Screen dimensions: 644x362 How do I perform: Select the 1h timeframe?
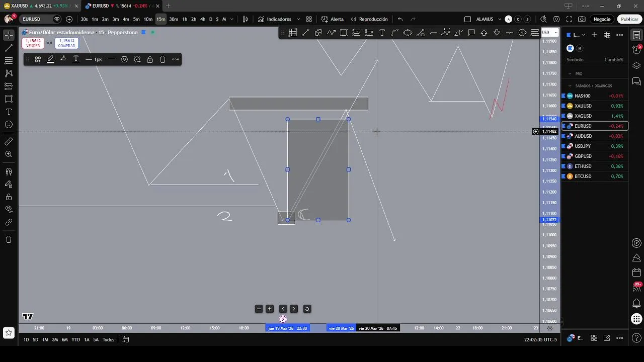point(185,19)
